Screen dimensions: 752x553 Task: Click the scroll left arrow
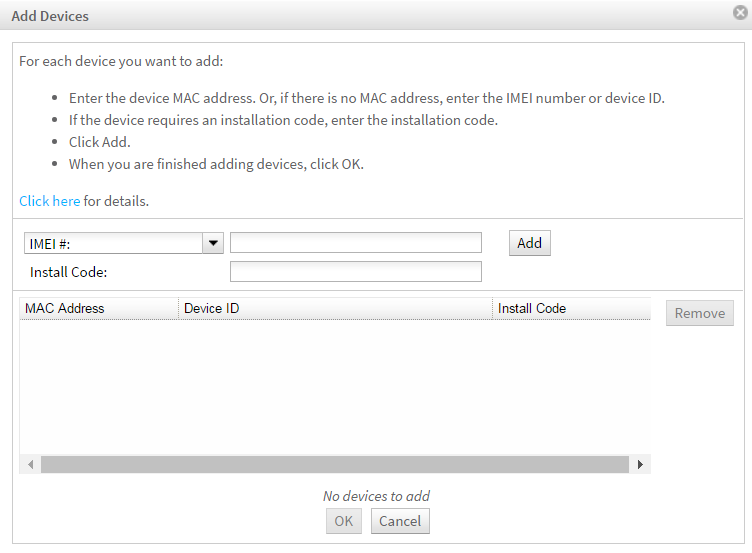[30, 464]
